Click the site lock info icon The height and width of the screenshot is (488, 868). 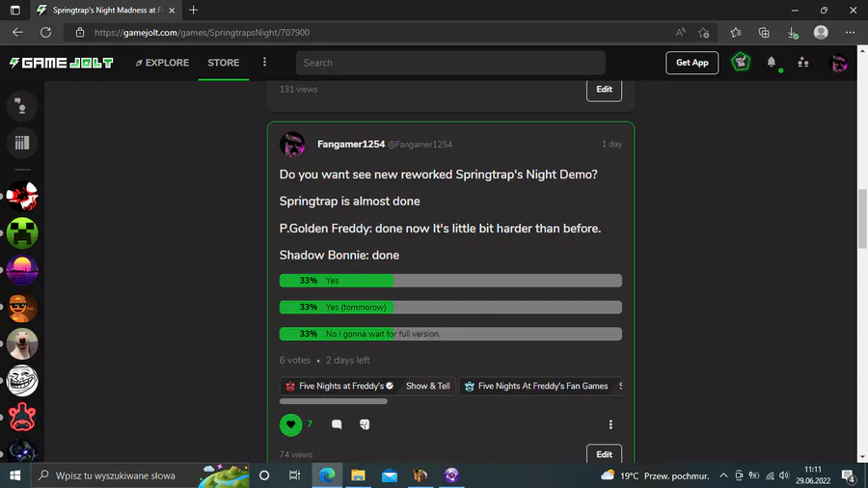click(x=80, y=32)
